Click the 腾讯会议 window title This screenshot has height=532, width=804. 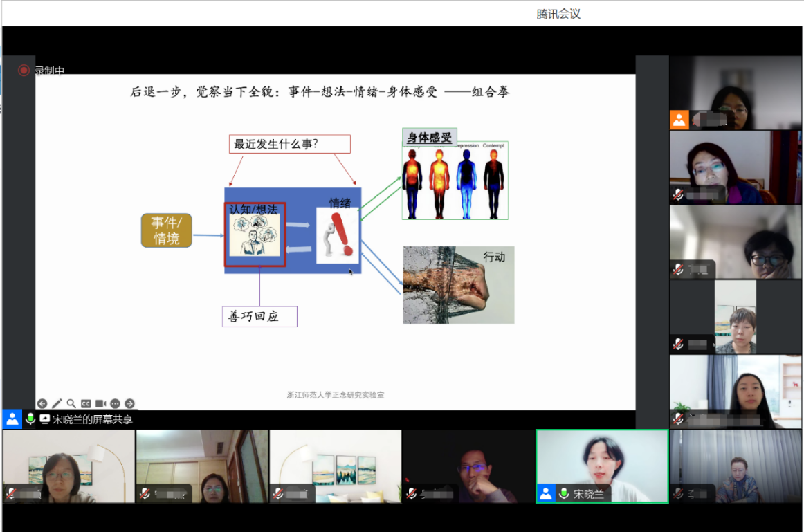pos(558,14)
